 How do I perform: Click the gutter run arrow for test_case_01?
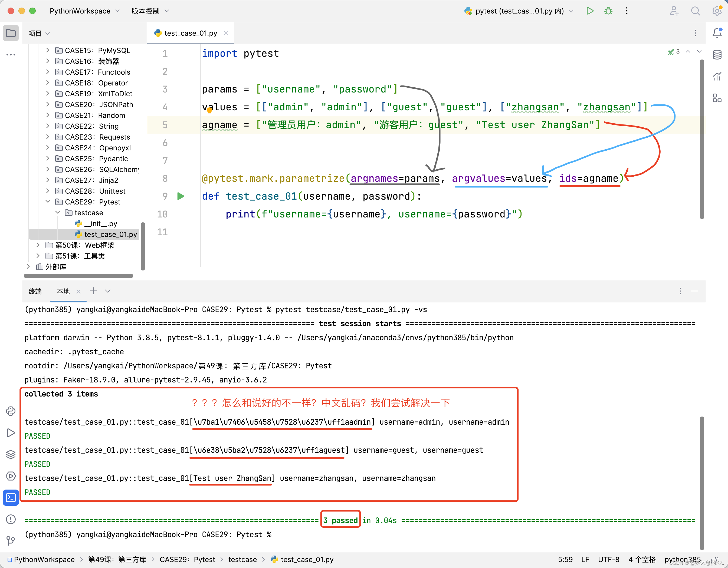tap(181, 196)
